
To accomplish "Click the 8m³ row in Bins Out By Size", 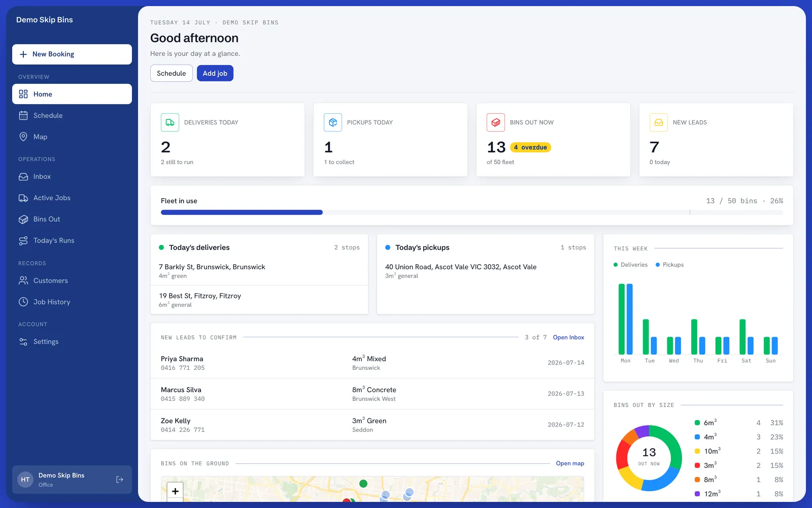I will [739, 480].
